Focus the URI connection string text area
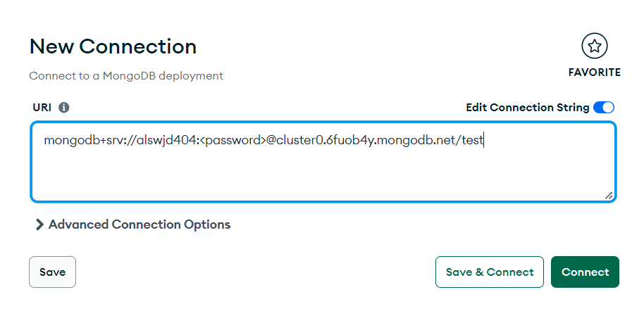 (323, 162)
